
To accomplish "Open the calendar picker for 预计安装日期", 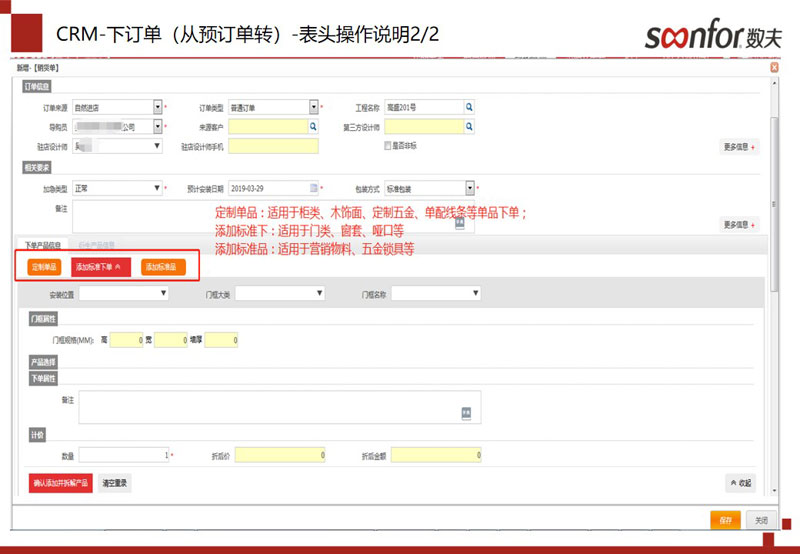I will click(313, 188).
